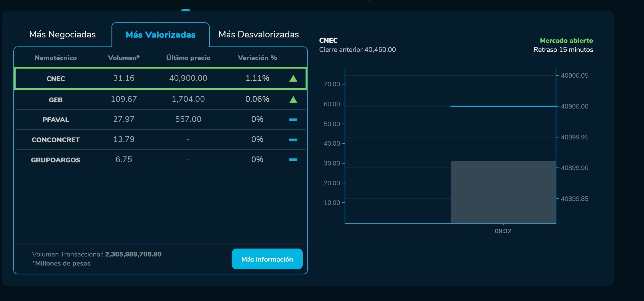This screenshot has width=644, height=301.
Task: Select GEB ticker in the table
Action: [56, 100]
